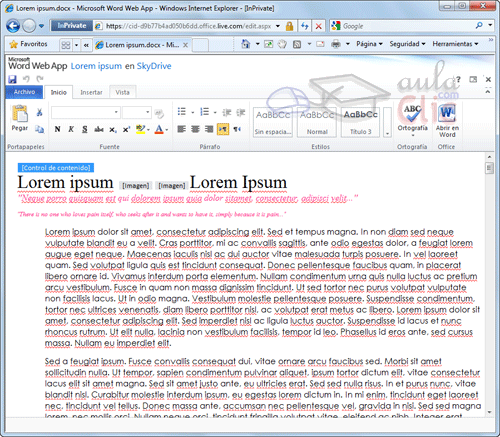
Task: Insert a numbered list
Action: pos(204,112)
